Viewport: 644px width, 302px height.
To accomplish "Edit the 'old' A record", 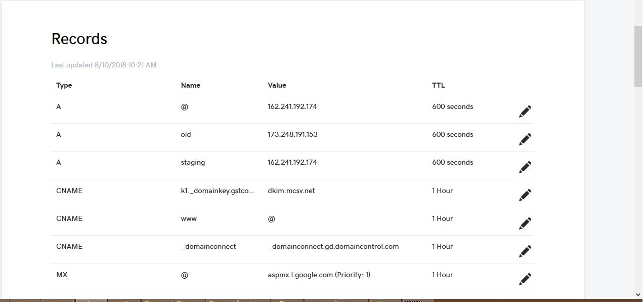I will point(525,139).
